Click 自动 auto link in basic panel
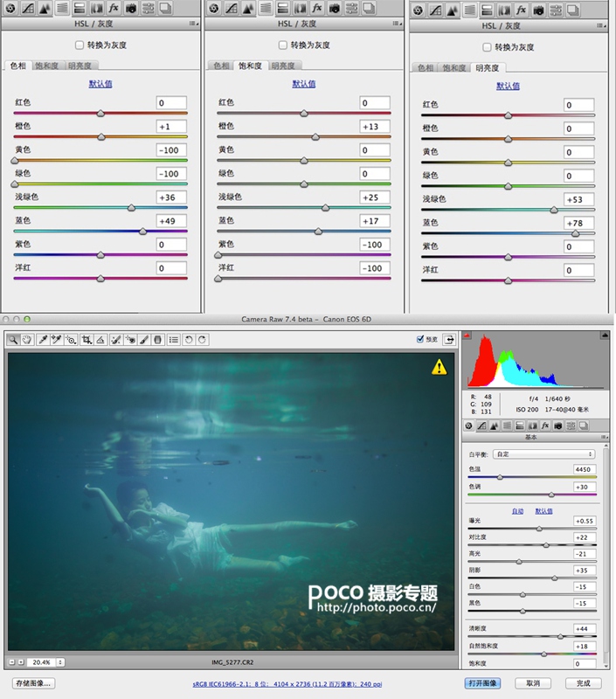 pyautogui.click(x=517, y=511)
